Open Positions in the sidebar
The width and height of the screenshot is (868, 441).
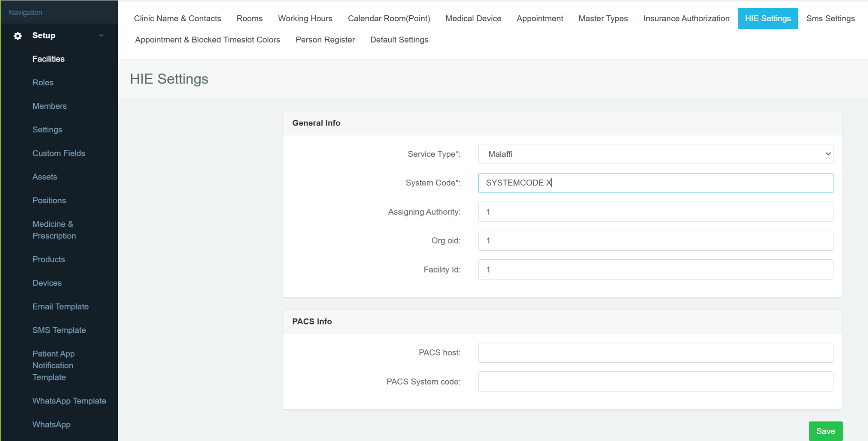click(x=49, y=200)
